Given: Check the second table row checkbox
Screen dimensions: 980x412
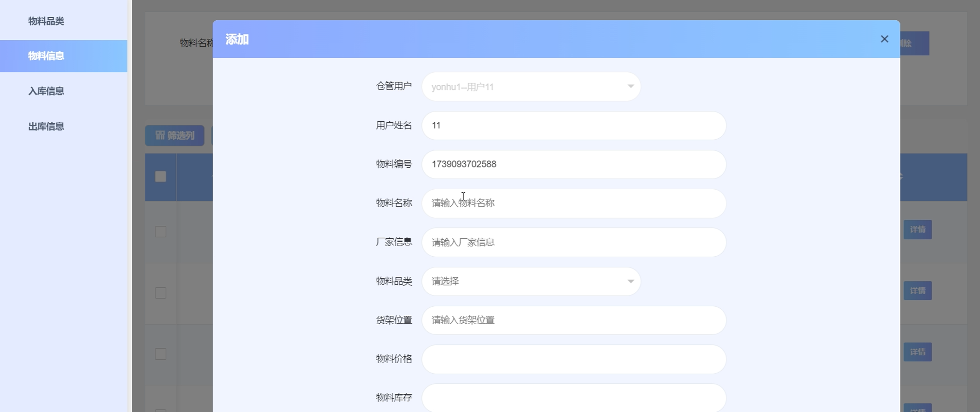Looking at the screenshot, I should pos(161,293).
